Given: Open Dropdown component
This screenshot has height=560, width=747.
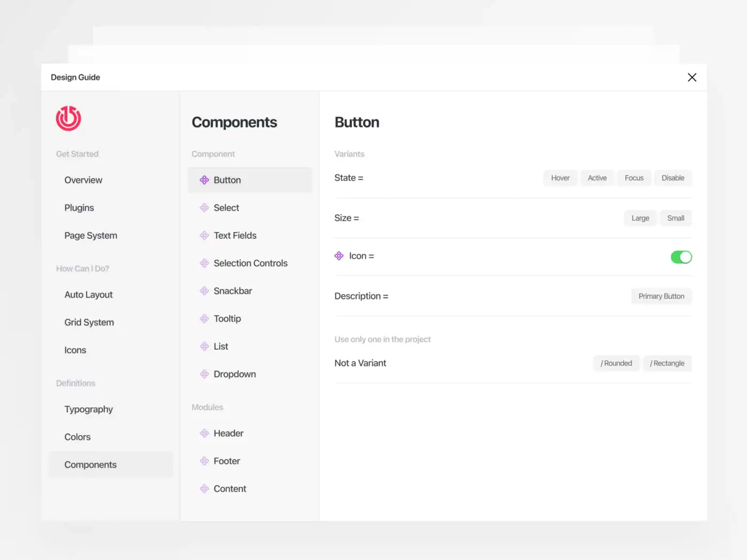Looking at the screenshot, I should pos(235,374).
